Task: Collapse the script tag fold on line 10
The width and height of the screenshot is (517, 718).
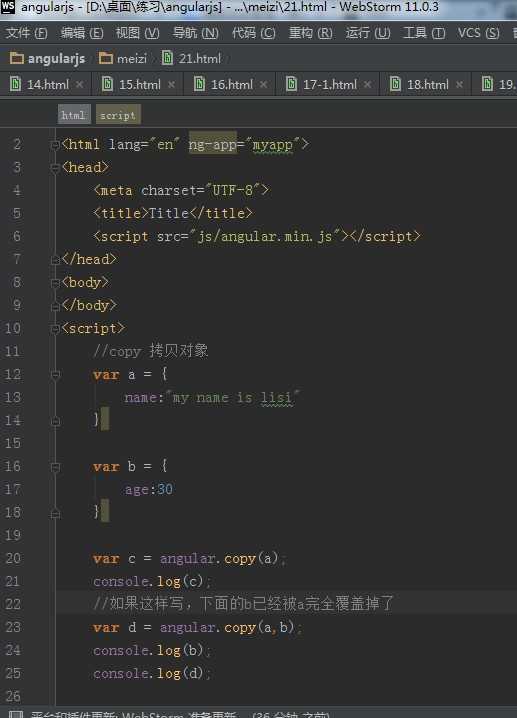Action: pyautogui.click(x=55, y=329)
